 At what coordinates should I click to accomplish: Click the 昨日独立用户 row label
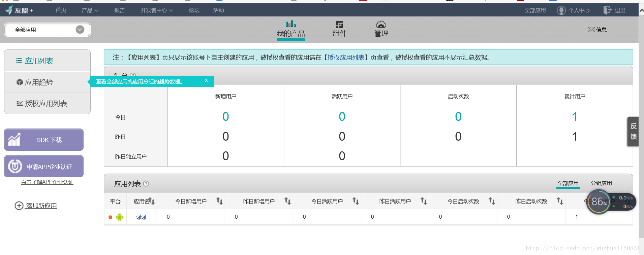pos(131,156)
